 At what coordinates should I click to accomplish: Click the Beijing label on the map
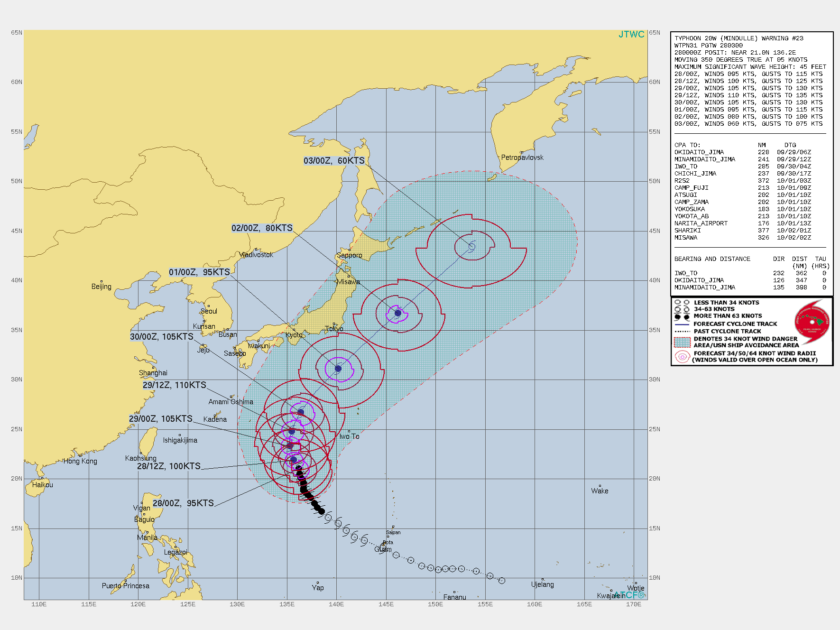click(102, 287)
